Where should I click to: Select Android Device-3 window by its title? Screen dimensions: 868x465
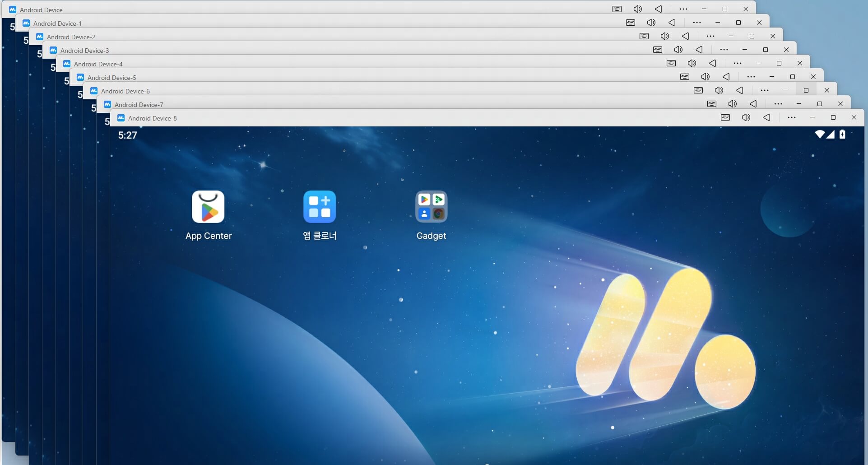click(84, 51)
